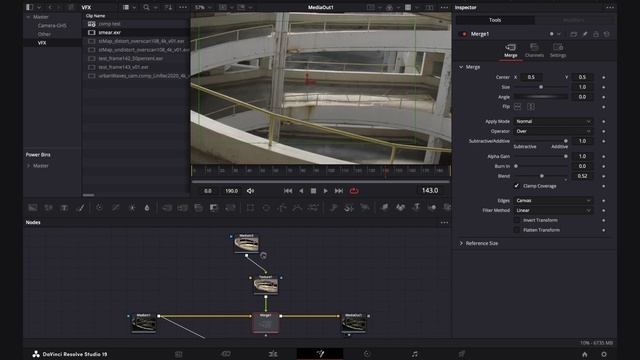This screenshot has width=640, height=360.
Task: Select the Paint brush tool in toolbar
Action: pyautogui.click(x=80, y=208)
